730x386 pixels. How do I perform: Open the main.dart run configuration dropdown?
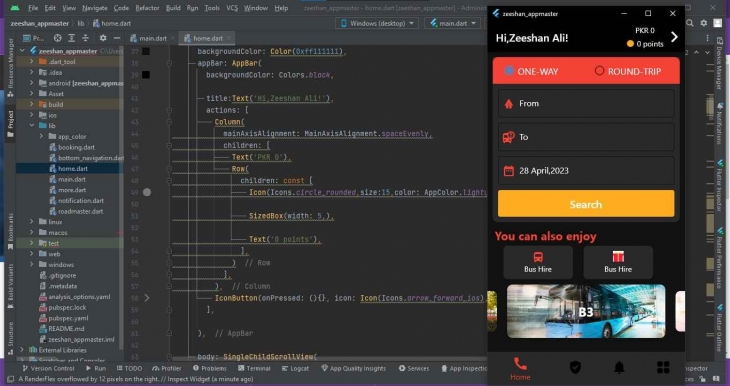[453, 23]
